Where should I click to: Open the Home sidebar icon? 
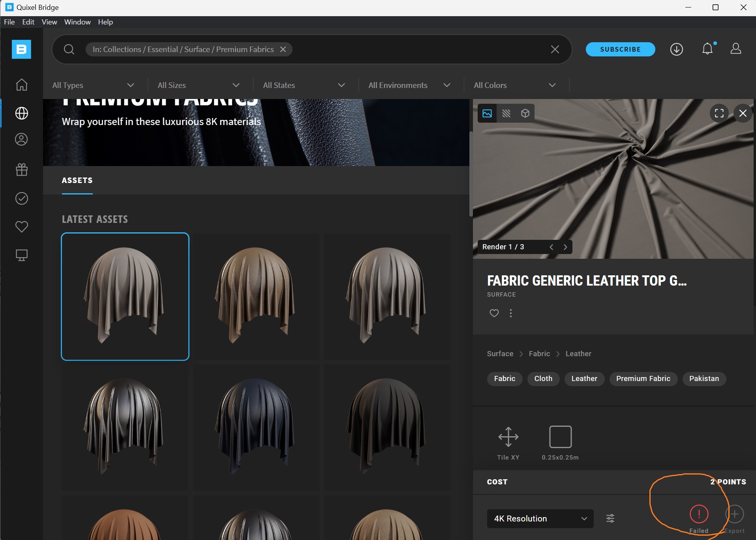[21, 85]
